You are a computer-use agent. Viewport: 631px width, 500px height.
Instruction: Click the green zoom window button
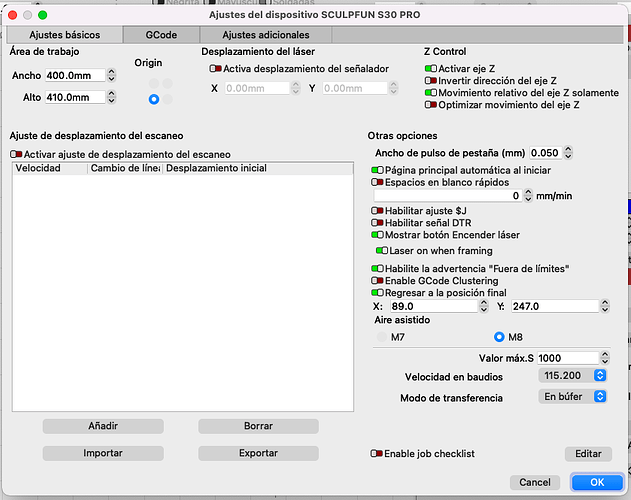coord(42,15)
